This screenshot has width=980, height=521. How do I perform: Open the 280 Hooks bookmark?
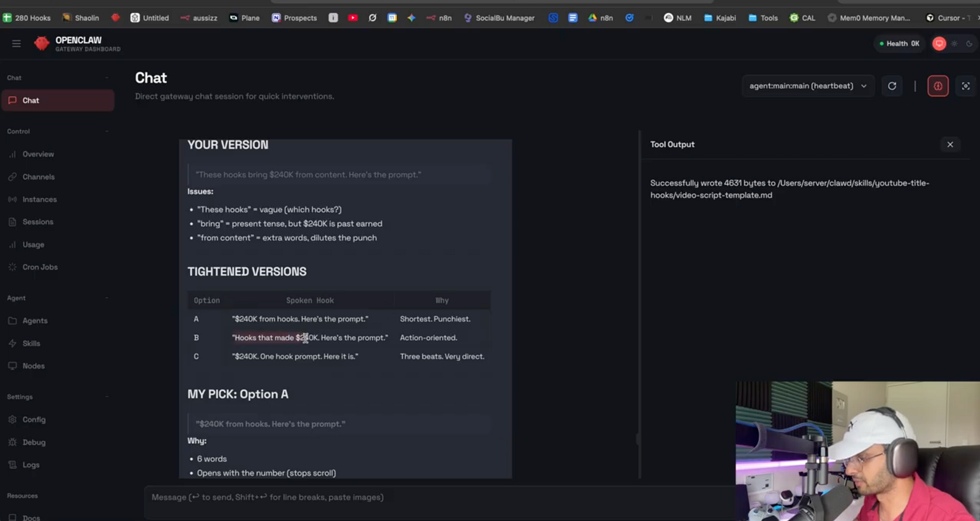[27, 18]
